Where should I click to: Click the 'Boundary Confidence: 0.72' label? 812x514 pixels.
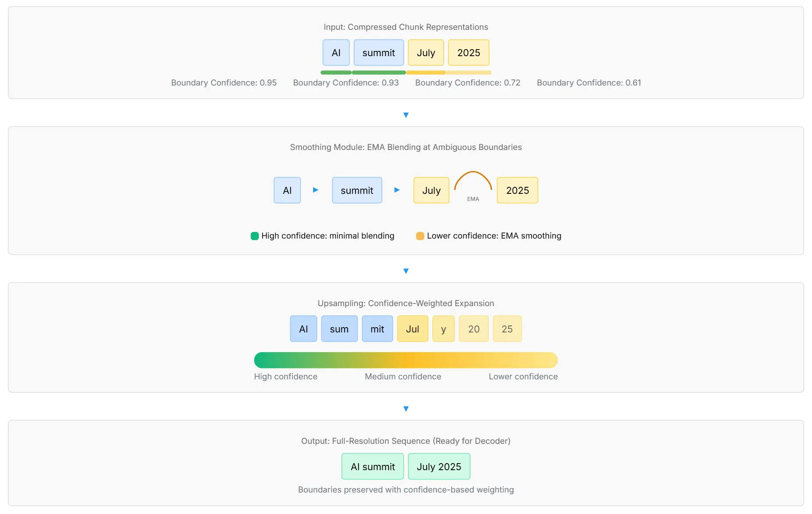pos(467,83)
